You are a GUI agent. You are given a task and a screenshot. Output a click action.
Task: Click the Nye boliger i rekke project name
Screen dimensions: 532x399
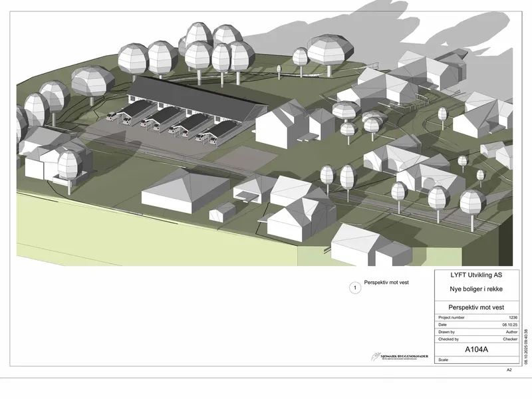click(476, 289)
